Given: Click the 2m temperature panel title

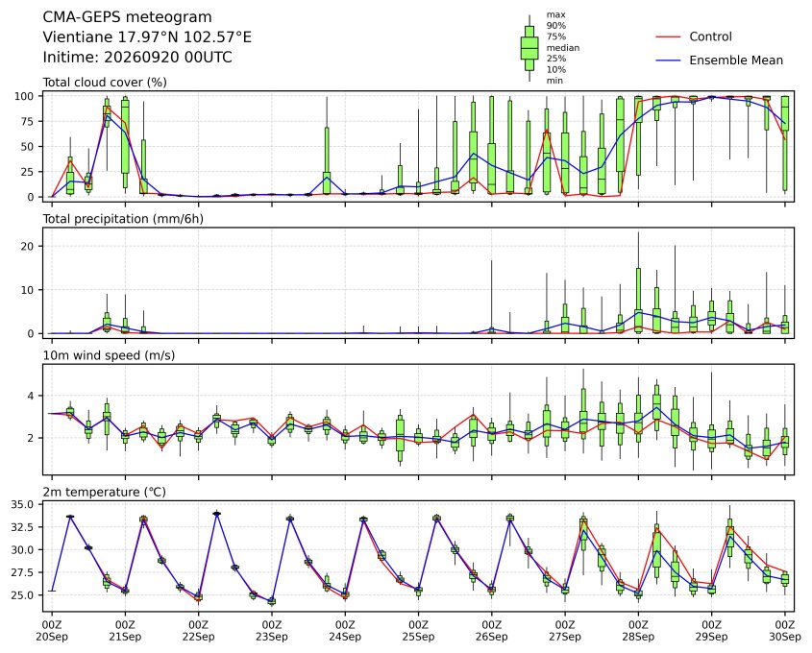Looking at the screenshot, I should coord(104,492).
